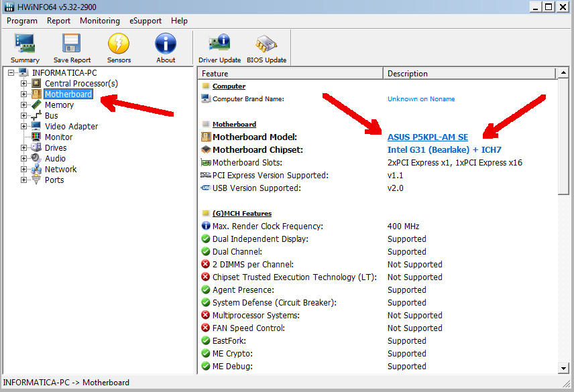This screenshot has width=574, height=392.
Task: Open the eSupport menu
Action: pyautogui.click(x=146, y=21)
